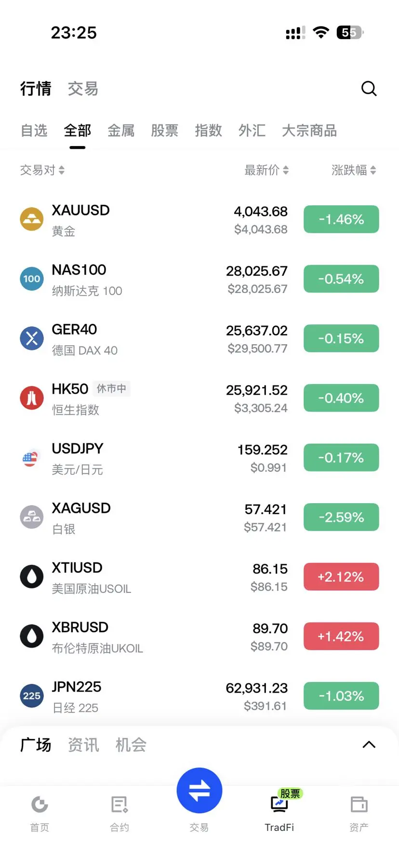
Task: Tap the -2.59% change badge for XAGUSD
Action: click(341, 517)
